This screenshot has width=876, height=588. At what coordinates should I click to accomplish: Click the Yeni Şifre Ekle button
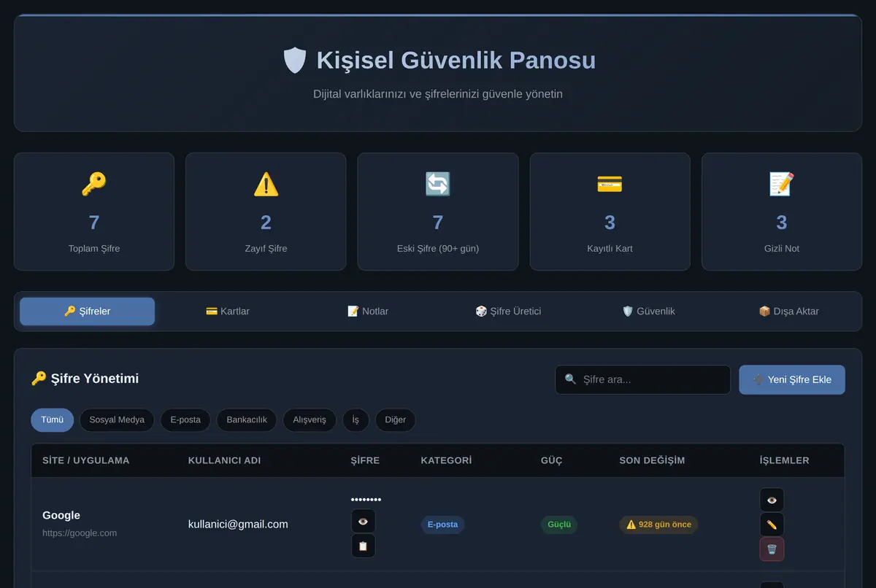792,380
